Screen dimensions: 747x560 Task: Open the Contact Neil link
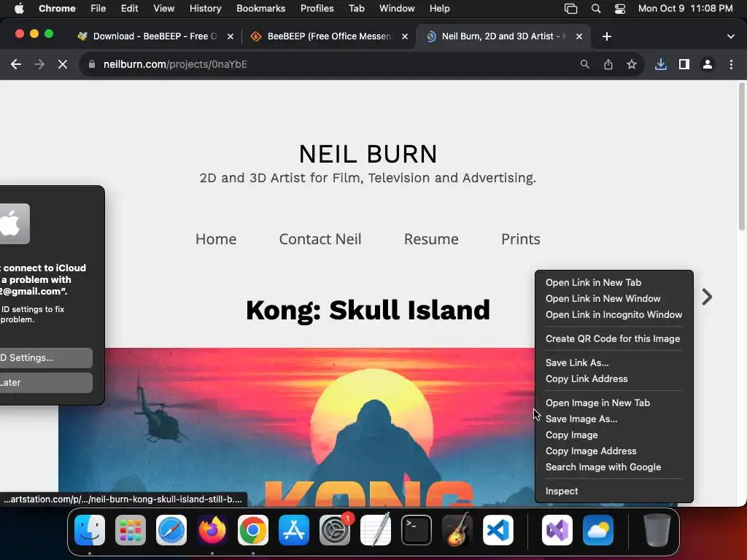click(320, 239)
